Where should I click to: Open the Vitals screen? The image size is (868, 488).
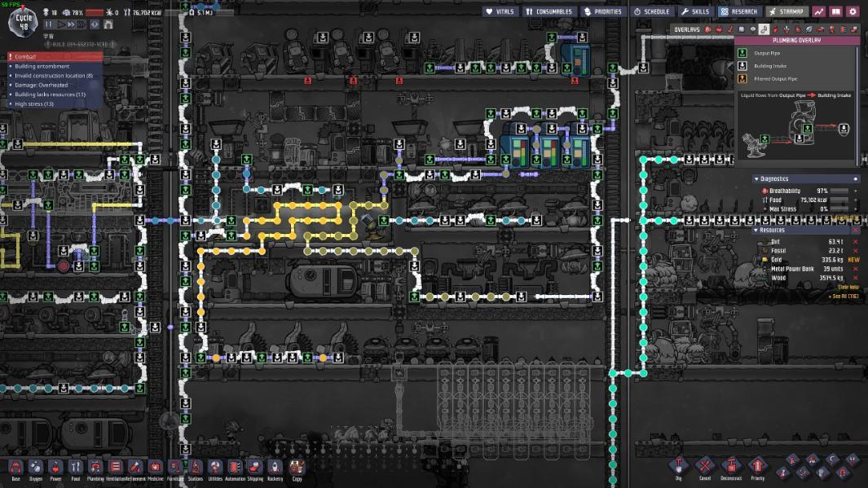(500, 11)
